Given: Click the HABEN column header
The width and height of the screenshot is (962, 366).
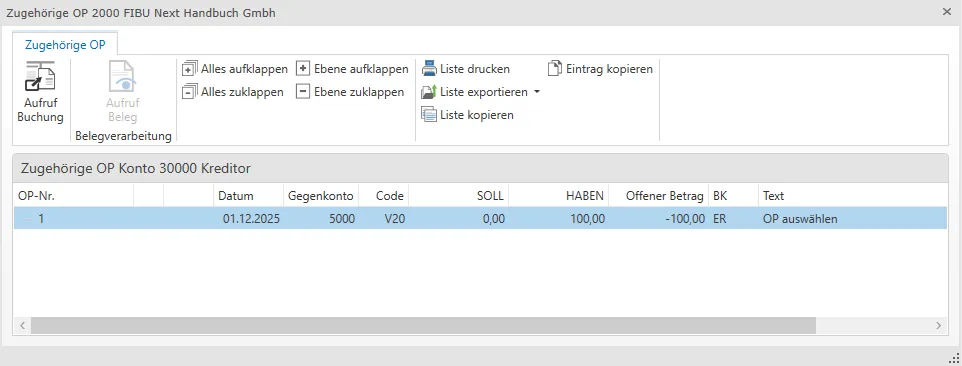Looking at the screenshot, I should (558, 196).
